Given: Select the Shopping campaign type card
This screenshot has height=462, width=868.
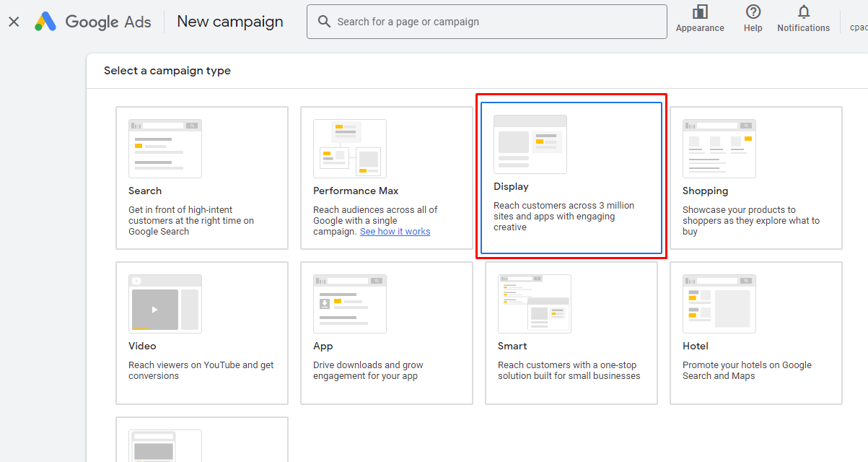Looking at the screenshot, I should 756,178.
